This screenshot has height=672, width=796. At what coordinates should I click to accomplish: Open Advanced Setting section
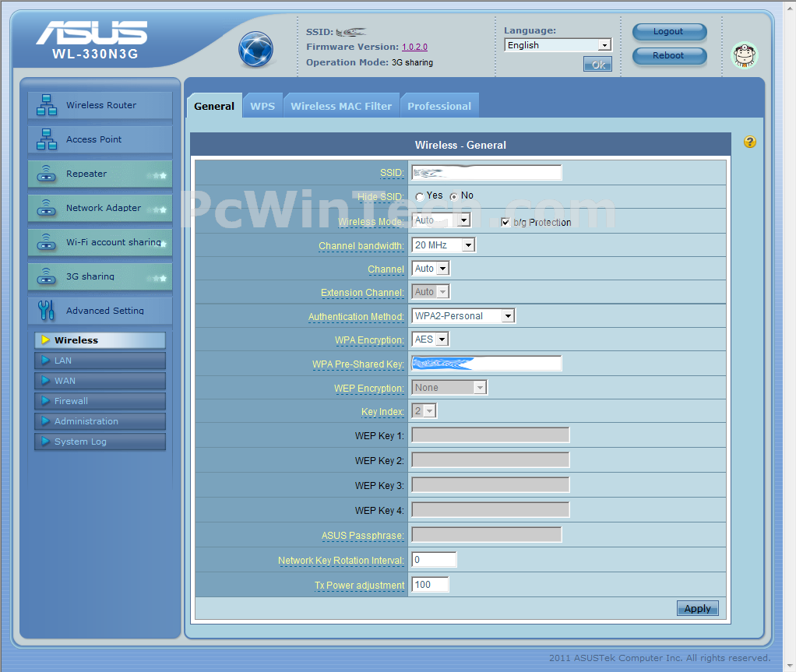point(100,310)
